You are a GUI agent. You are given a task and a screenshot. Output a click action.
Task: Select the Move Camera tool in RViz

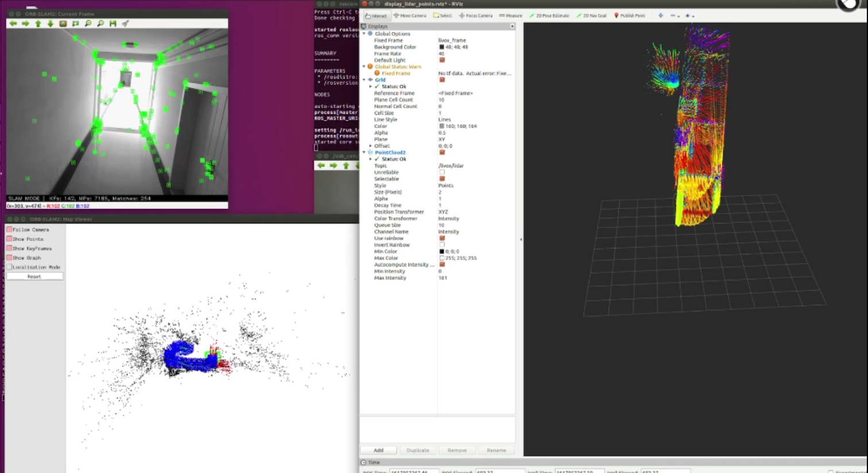[411, 16]
